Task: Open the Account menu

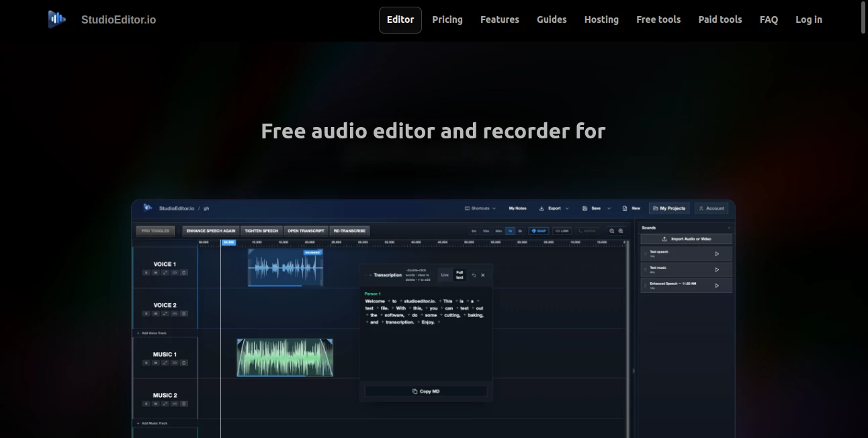Action: (x=711, y=208)
